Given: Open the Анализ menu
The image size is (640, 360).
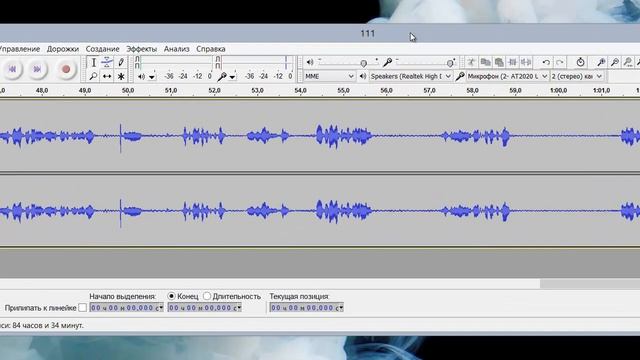Looking at the screenshot, I should tap(176, 49).
